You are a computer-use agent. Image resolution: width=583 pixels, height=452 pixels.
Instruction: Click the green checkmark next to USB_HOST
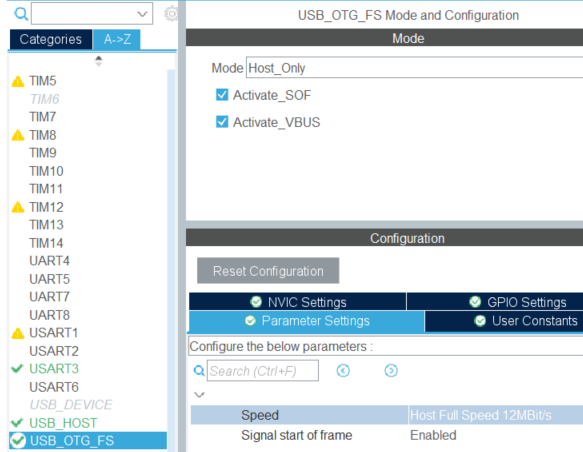(17, 423)
